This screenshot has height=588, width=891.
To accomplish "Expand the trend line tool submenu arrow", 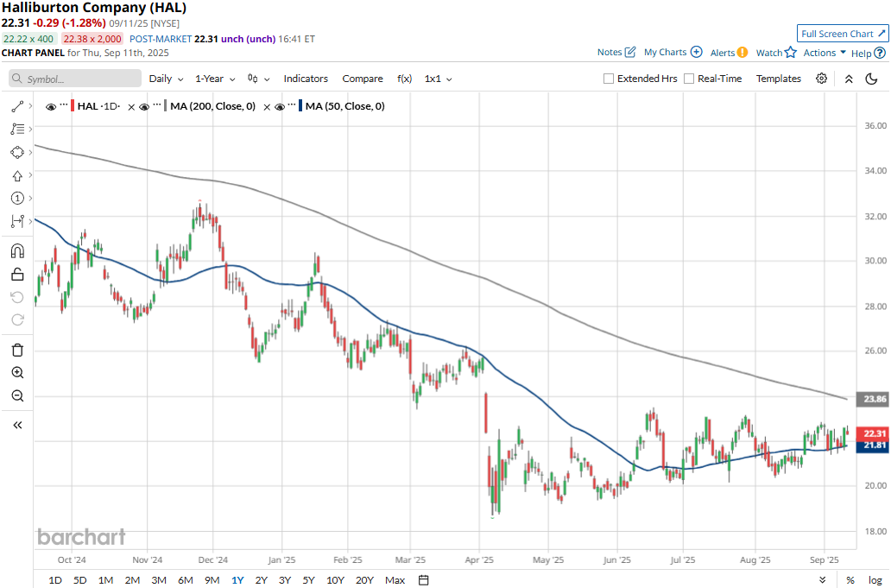I will click(30, 106).
